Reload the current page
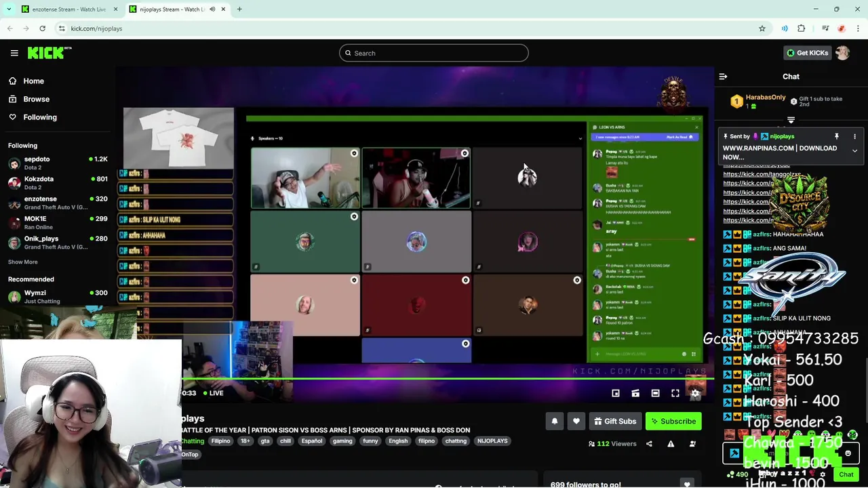The width and height of the screenshot is (868, 488). pos(42,28)
